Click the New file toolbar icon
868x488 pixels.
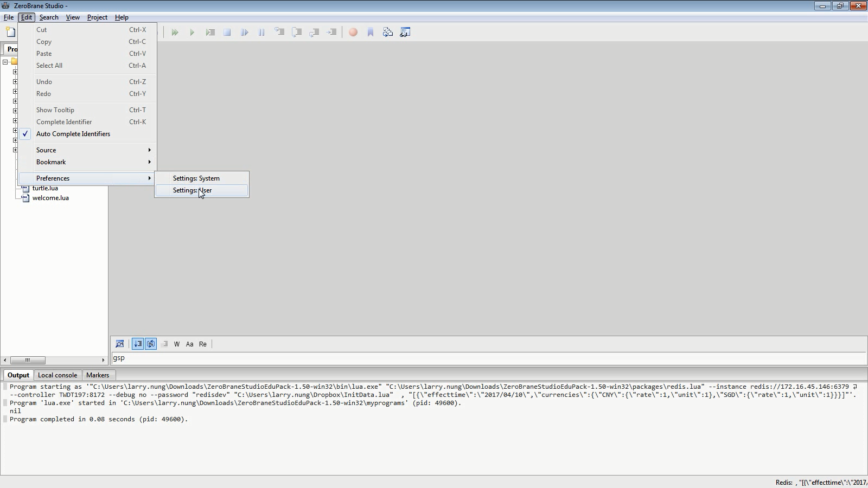pyautogui.click(x=11, y=33)
